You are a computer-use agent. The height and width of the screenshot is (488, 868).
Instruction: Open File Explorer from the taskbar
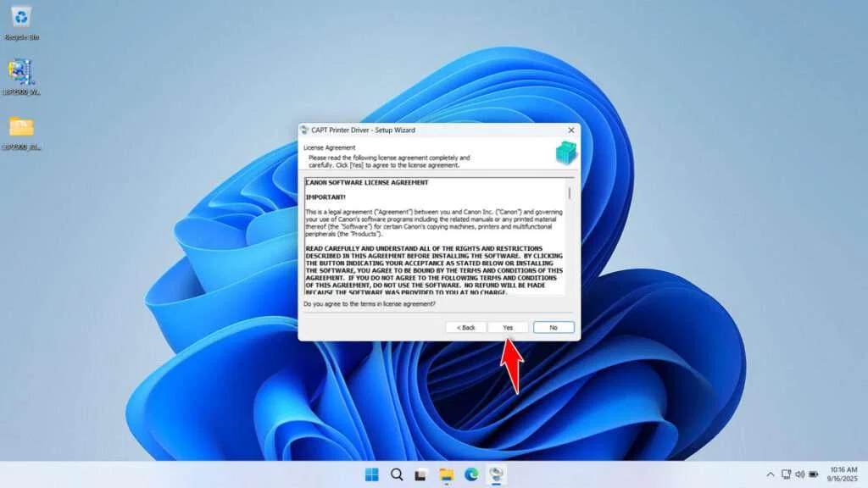click(447, 474)
